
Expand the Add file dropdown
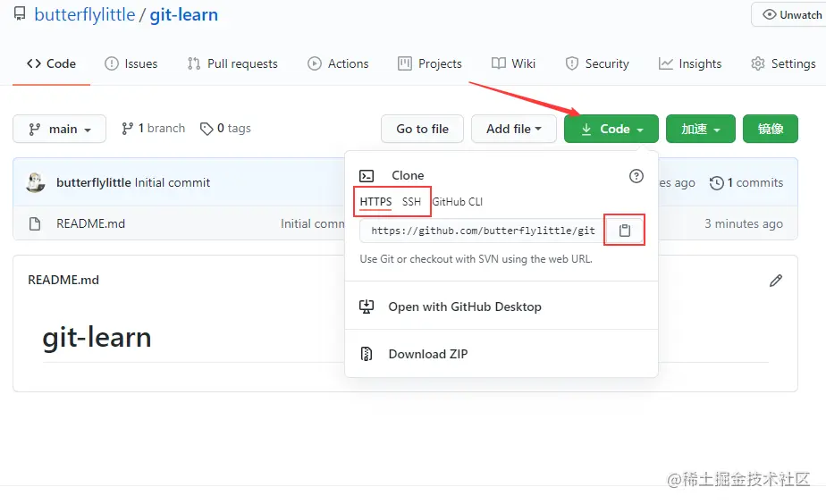(514, 129)
